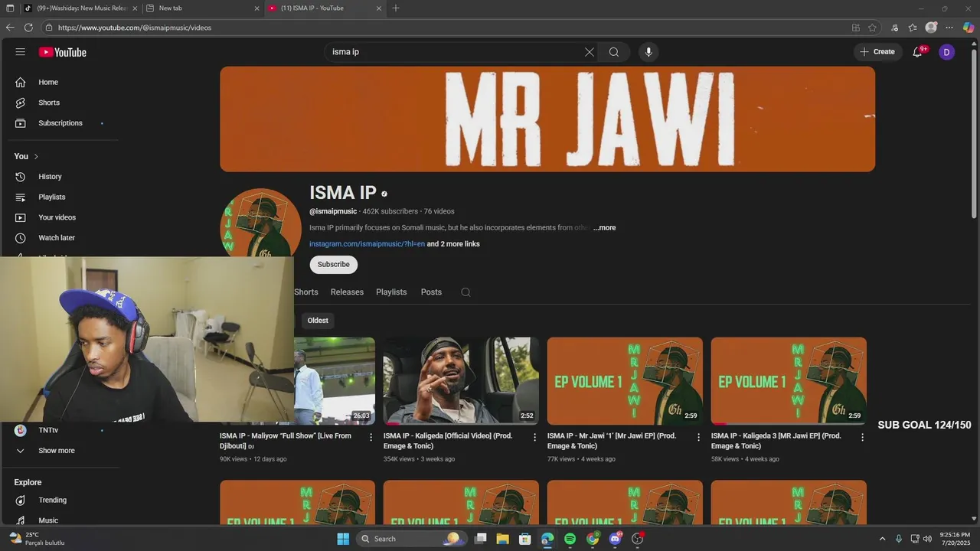The image size is (980, 551).
Task: Open options for the Maliyow Full Show video
Action: (x=371, y=437)
